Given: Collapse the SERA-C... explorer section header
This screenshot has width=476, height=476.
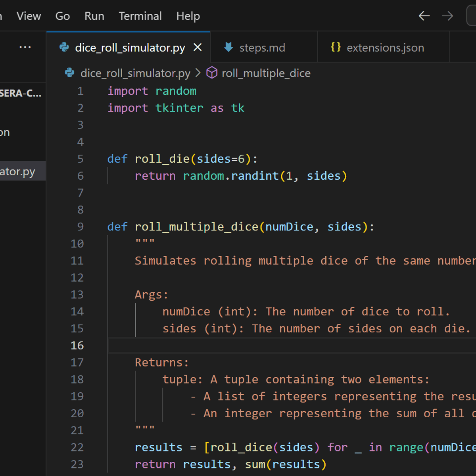Looking at the screenshot, I should [21, 93].
